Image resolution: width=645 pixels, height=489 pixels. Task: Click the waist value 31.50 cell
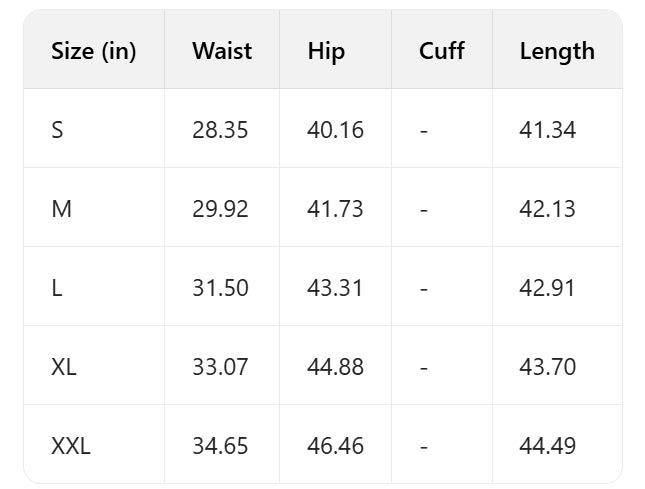220,288
